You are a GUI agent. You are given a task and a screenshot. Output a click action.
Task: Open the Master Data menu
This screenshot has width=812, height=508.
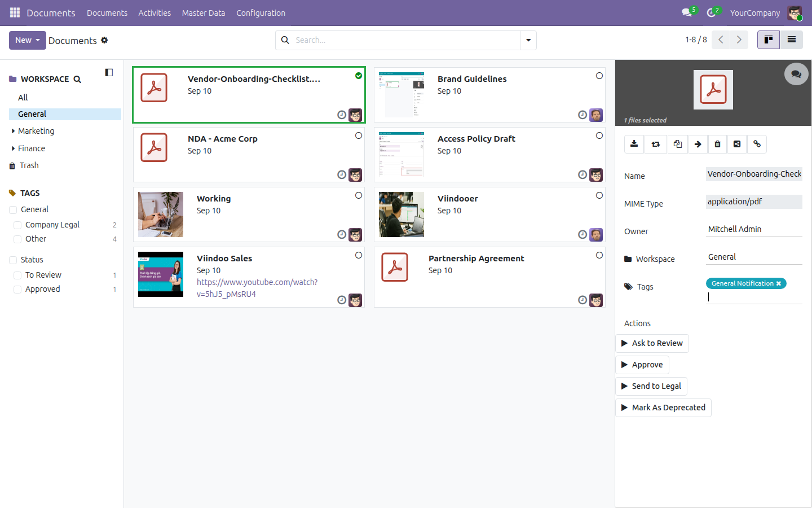tap(203, 13)
